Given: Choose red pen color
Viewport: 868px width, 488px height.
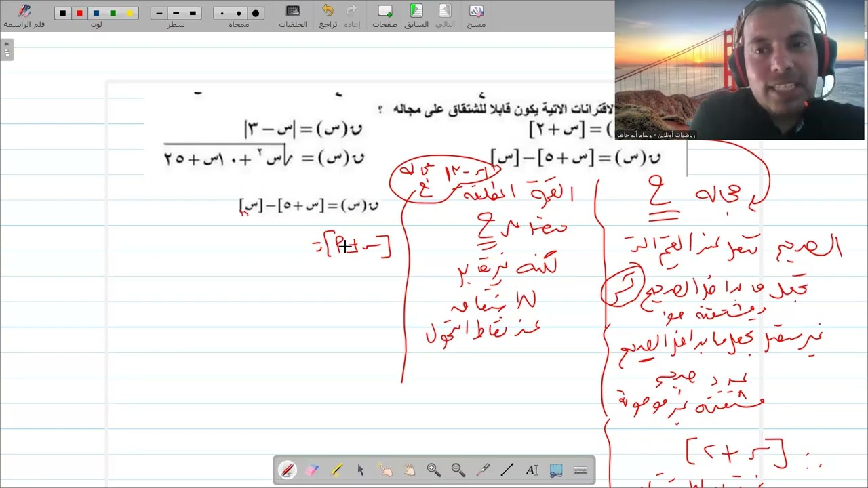Looking at the screenshot, I should 79,13.
